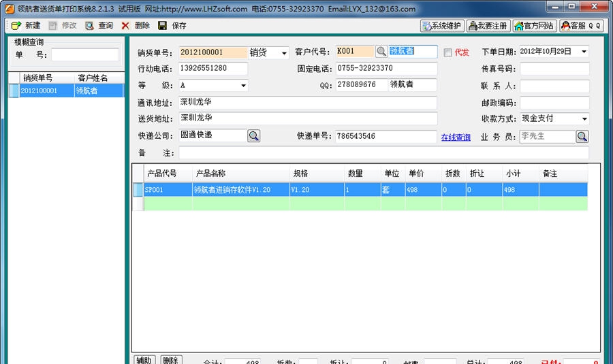Click the 规格 column header
The width and height of the screenshot is (613, 364).
[x=317, y=173]
